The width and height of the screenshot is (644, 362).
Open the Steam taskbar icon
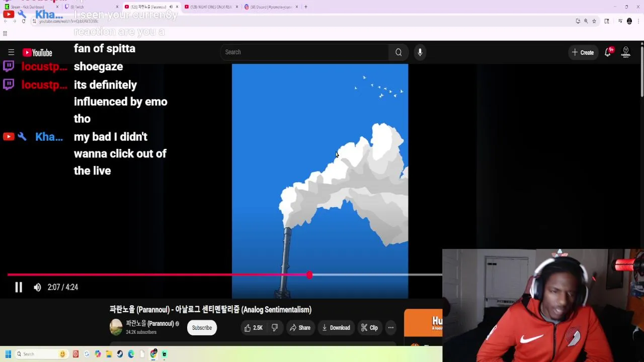pyautogui.click(x=120, y=354)
